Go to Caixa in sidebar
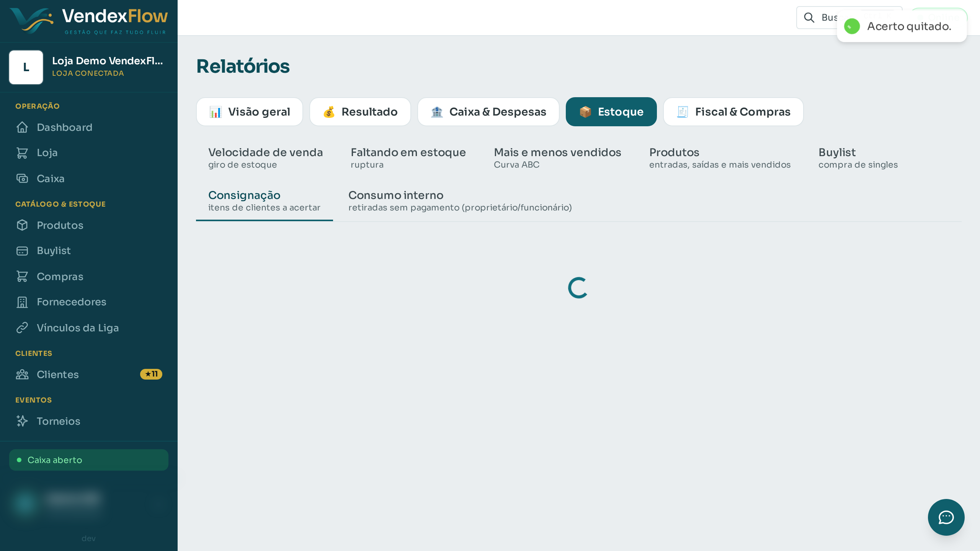Viewport: 980px width, 551px height. pos(89,179)
